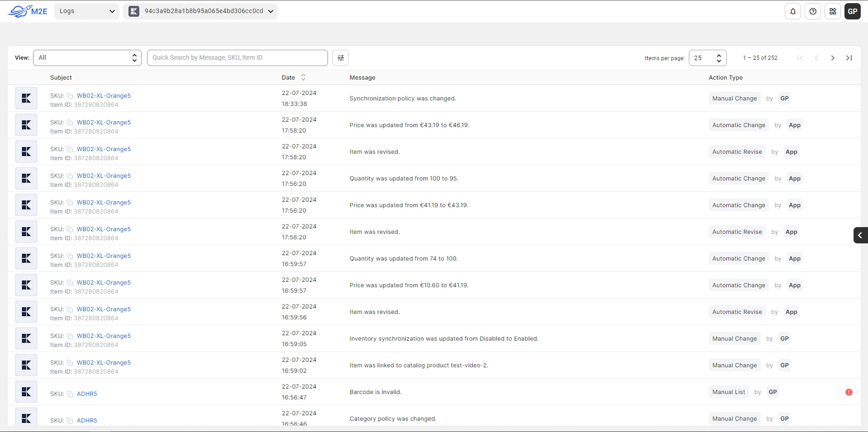Open the notifications bell icon

[x=793, y=11]
